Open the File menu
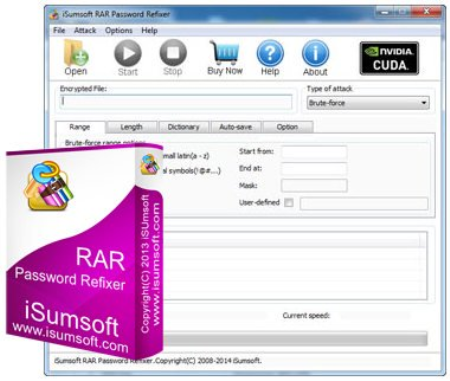This screenshot has height=381, width=450. pyautogui.click(x=59, y=30)
